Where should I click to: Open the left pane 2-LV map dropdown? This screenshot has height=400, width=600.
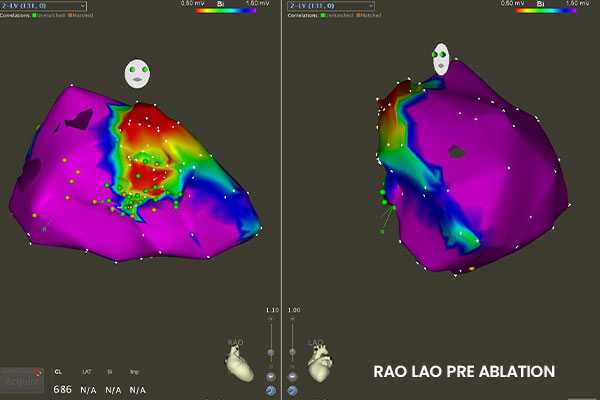click(x=42, y=6)
